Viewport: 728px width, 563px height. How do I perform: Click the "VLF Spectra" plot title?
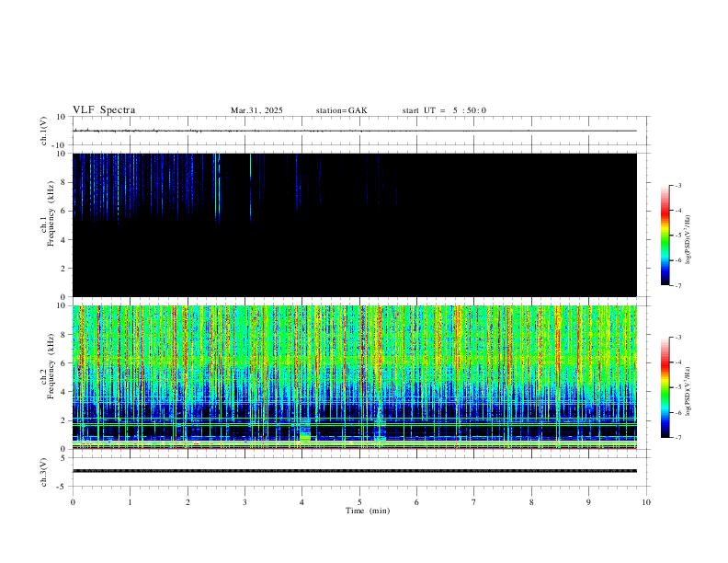click(x=104, y=110)
